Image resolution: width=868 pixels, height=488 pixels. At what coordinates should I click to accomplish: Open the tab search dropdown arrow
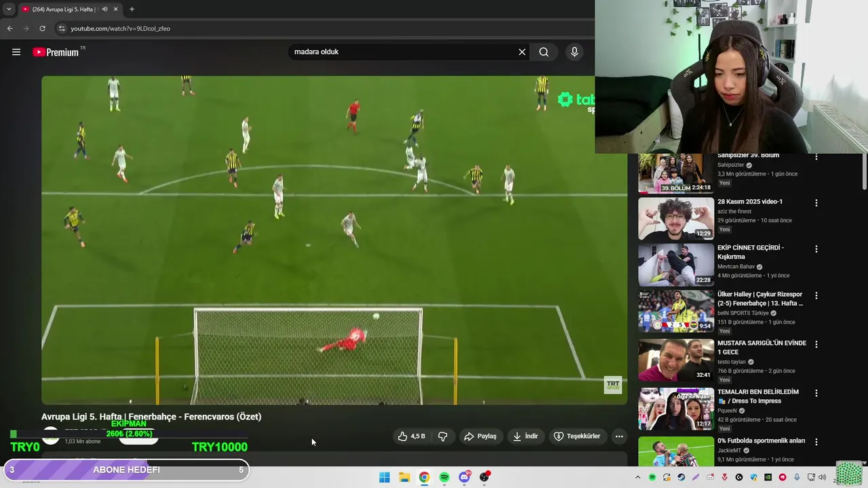[9, 9]
